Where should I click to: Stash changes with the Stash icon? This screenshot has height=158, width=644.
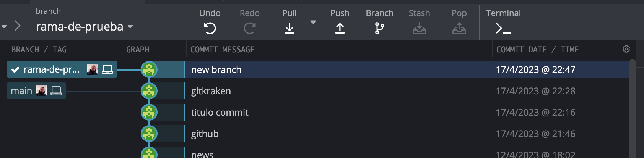419,28
